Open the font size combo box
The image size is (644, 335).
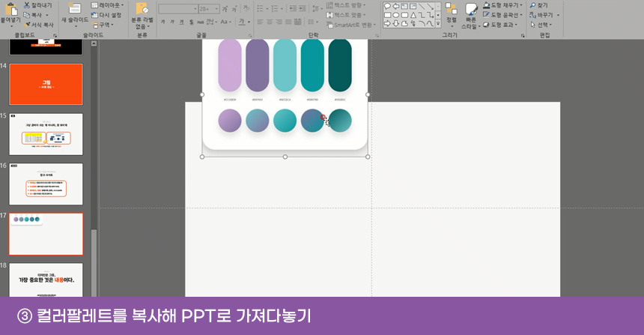(x=209, y=9)
